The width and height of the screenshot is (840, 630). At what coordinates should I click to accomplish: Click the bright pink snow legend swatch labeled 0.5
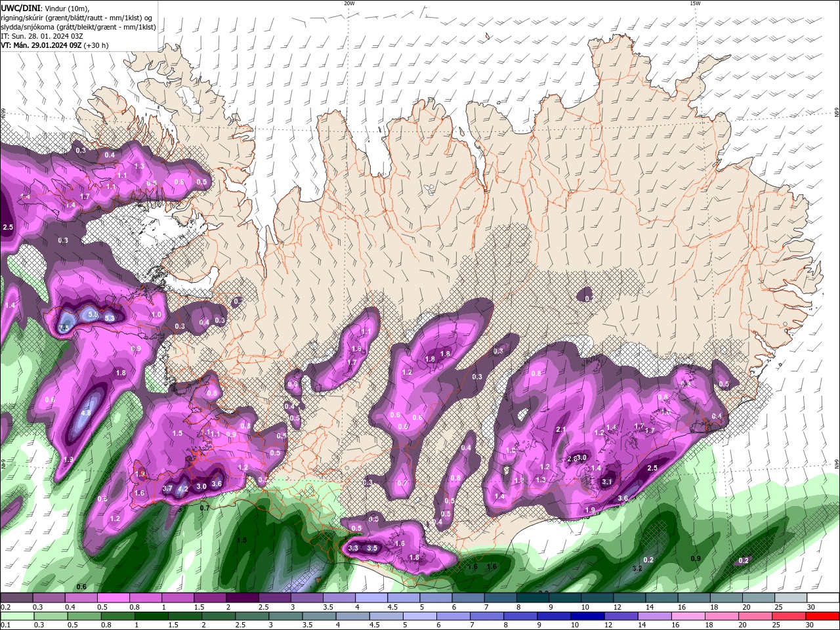(x=113, y=598)
